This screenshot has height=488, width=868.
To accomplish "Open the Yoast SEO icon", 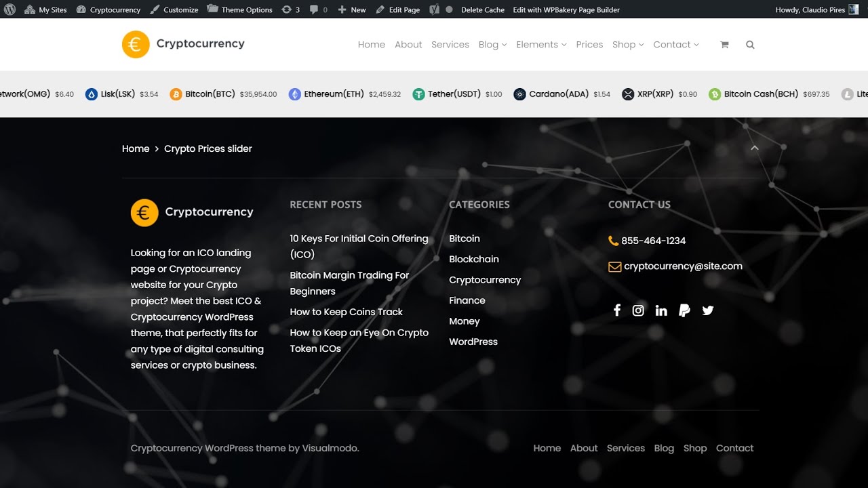I will (434, 9).
